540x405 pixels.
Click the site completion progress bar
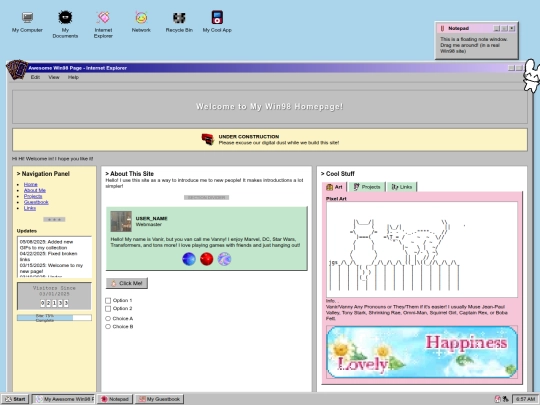(x=54, y=318)
